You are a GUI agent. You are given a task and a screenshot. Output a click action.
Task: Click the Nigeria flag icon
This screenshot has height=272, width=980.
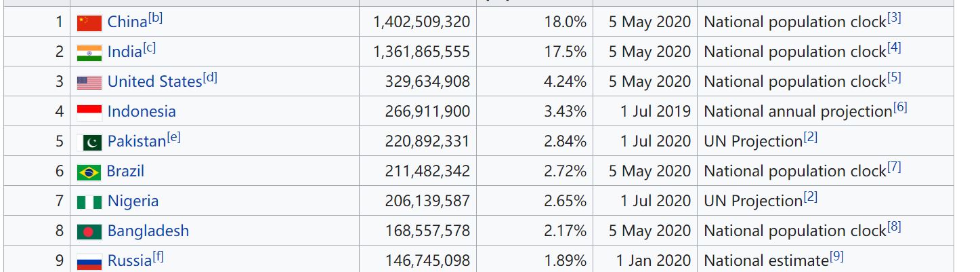89,201
